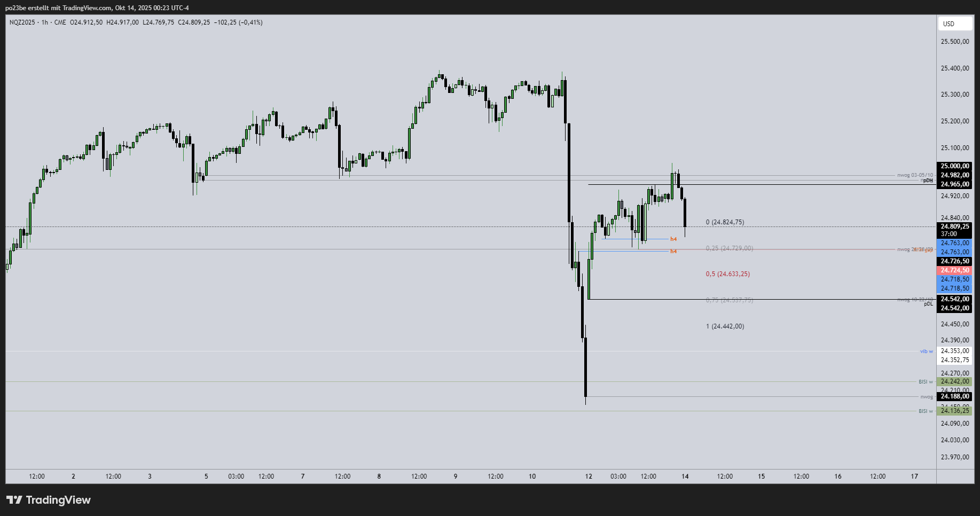Open the USD currency selector top right
The image size is (980, 516).
pyautogui.click(x=955, y=24)
